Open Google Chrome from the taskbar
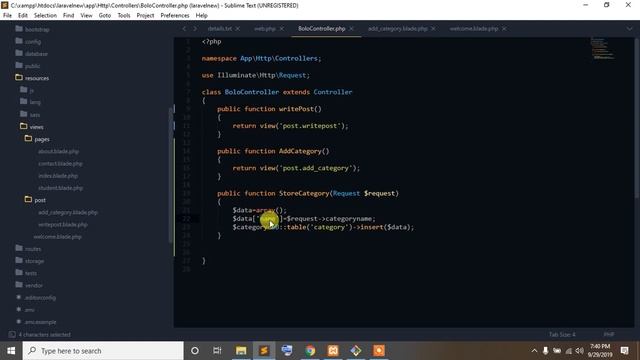Screen dimensions: 640x360 310,351
